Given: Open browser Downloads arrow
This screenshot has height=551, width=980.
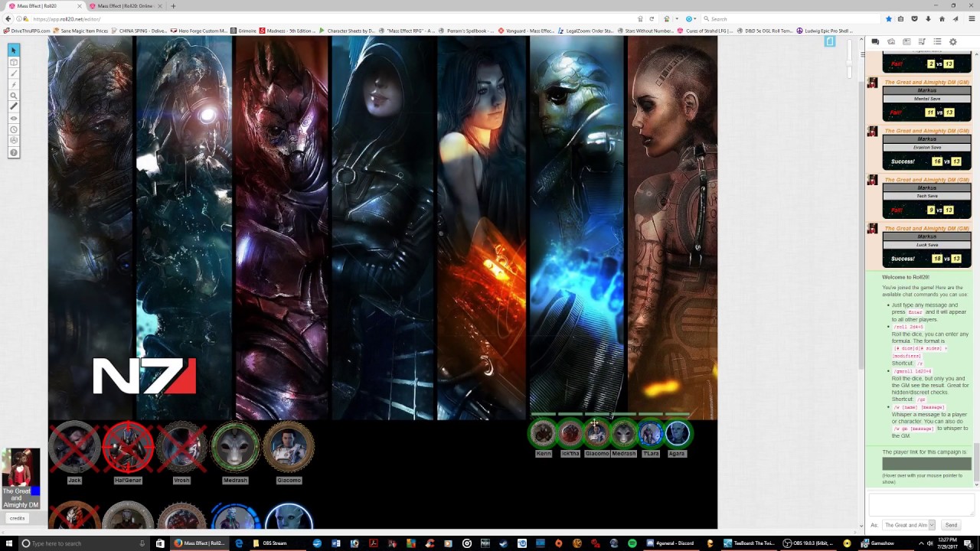Looking at the screenshot, I should (x=928, y=19).
